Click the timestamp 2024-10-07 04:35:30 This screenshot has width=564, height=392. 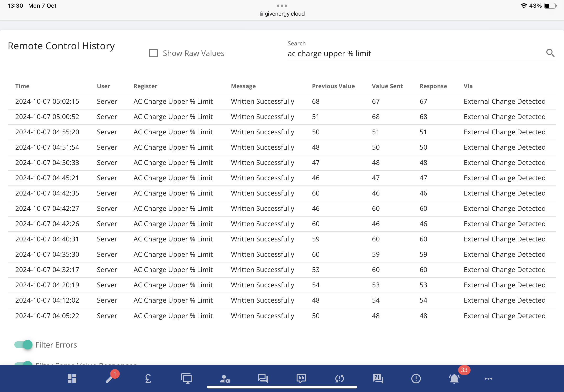[47, 255]
